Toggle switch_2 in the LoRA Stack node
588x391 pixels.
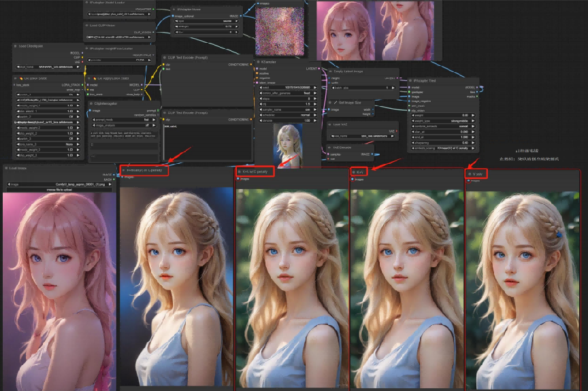tap(48, 116)
